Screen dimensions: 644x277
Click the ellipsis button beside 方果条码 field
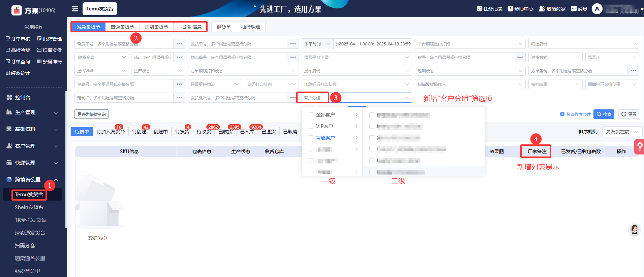(x=634, y=71)
